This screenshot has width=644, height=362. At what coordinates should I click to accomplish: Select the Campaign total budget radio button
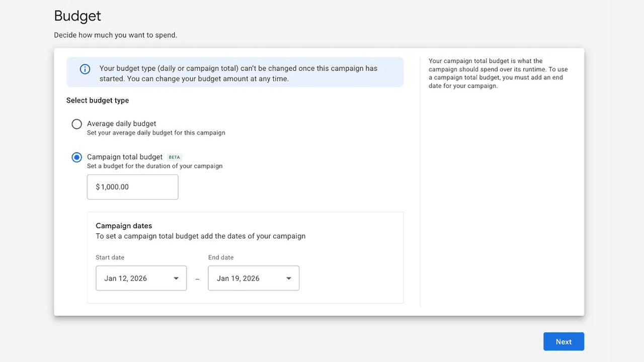[76, 158]
